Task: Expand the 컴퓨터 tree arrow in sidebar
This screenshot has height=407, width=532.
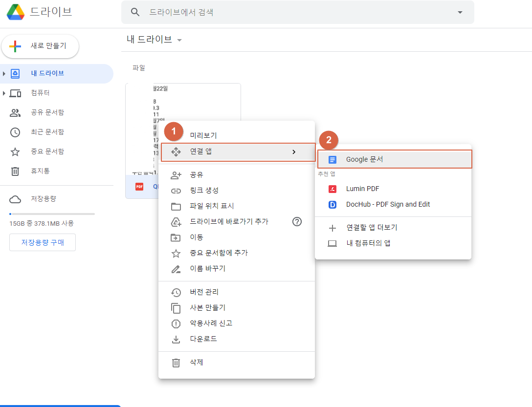Action: (4, 93)
